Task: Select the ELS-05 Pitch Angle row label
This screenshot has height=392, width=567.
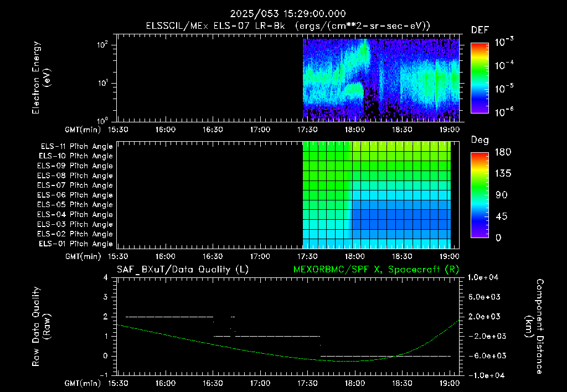Action: pos(75,205)
